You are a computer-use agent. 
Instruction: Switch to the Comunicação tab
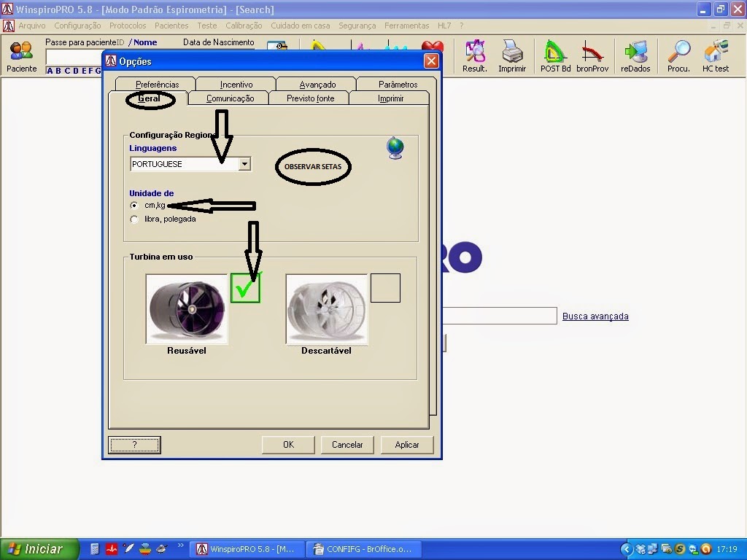point(230,98)
